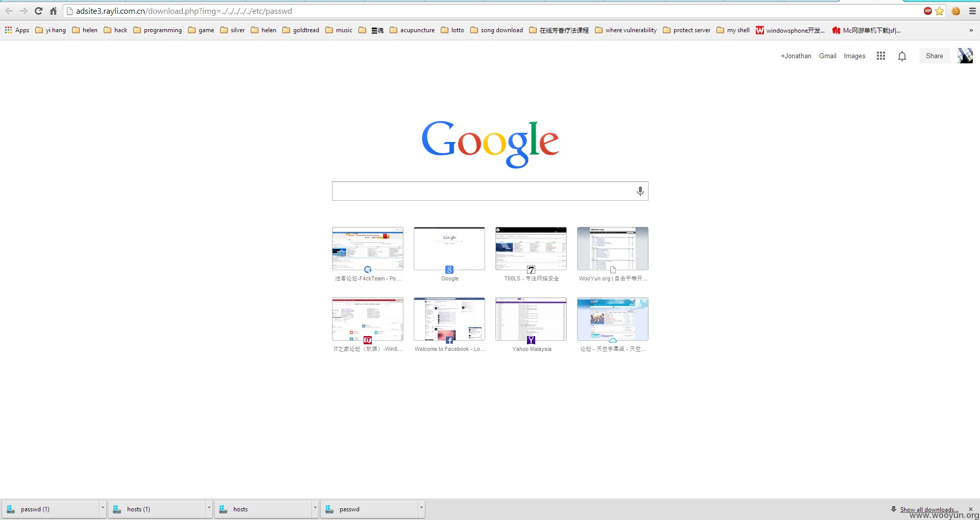Open Gmail link
Screen dimensions: 980x520
click(x=828, y=56)
